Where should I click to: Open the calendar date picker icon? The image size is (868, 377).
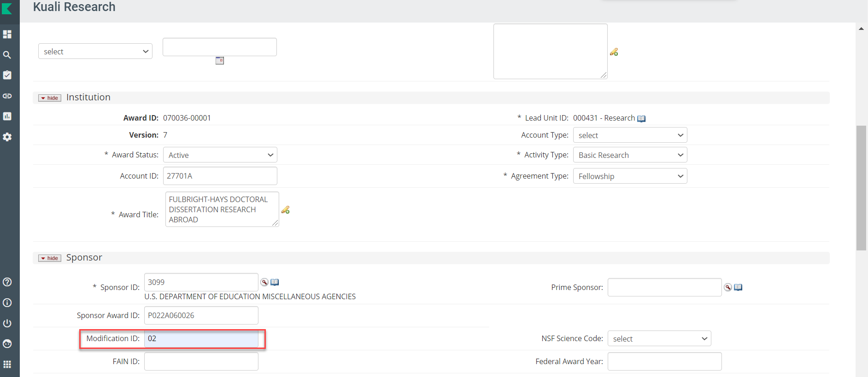pyautogui.click(x=220, y=61)
